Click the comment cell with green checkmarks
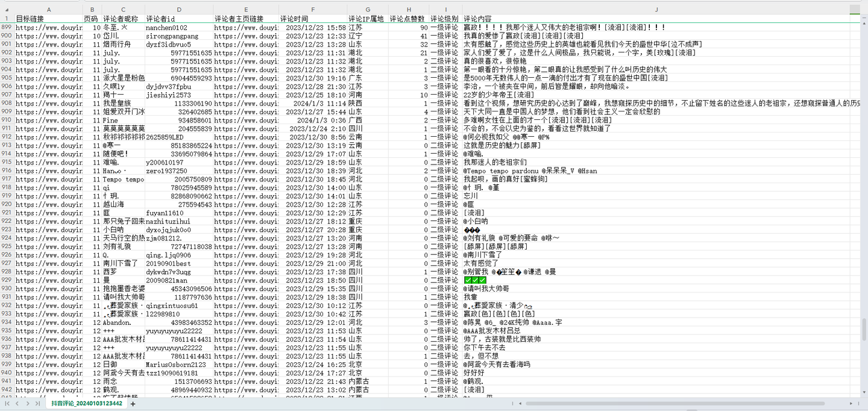 [x=656, y=280]
